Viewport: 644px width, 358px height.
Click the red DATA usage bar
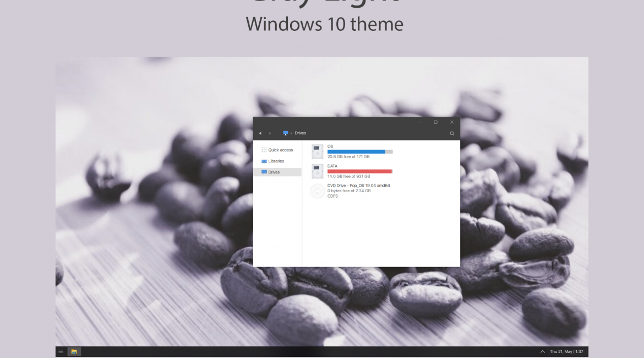[x=360, y=171]
